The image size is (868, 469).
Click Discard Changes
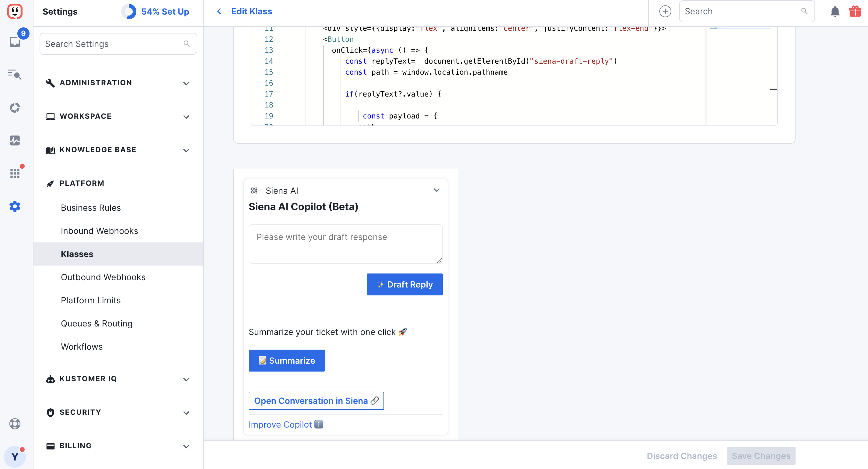[681, 456]
